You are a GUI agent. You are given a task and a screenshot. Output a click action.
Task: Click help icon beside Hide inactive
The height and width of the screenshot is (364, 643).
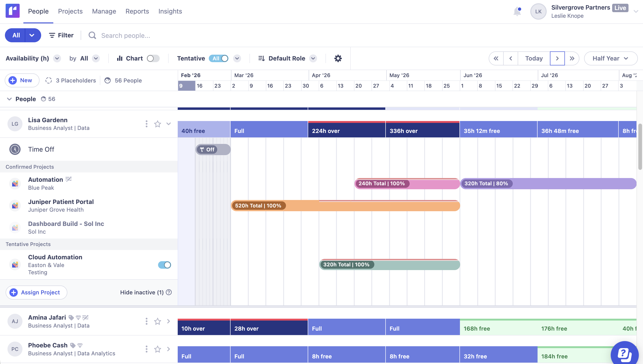coord(169,292)
